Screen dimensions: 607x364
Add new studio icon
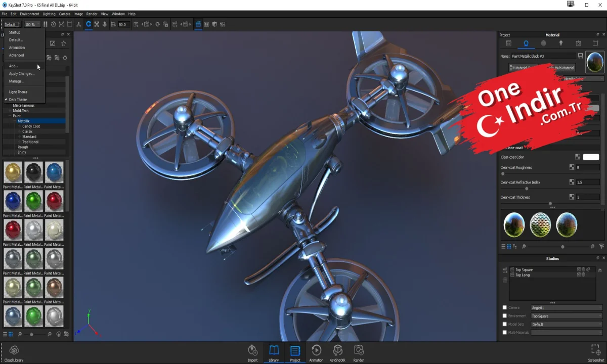point(505,270)
